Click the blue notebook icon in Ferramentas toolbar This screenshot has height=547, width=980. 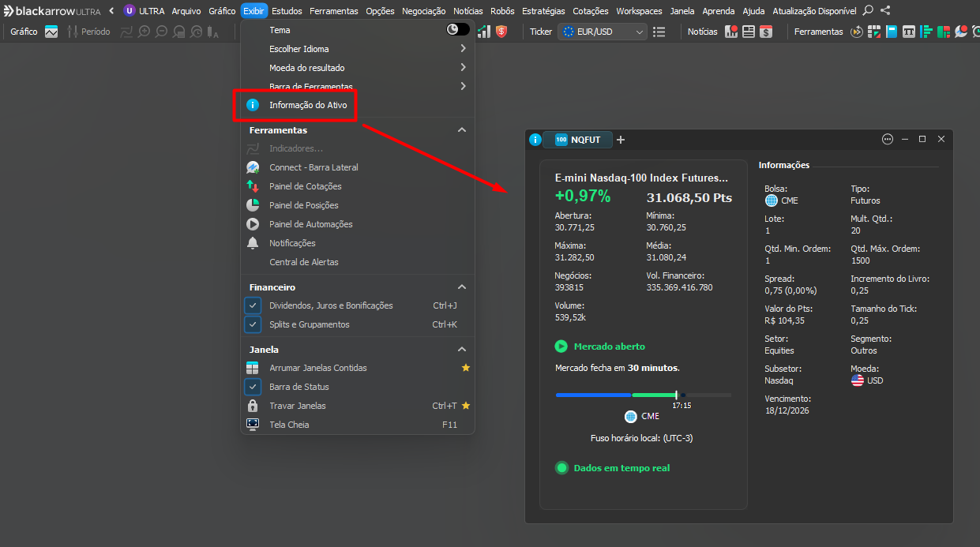click(892, 32)
